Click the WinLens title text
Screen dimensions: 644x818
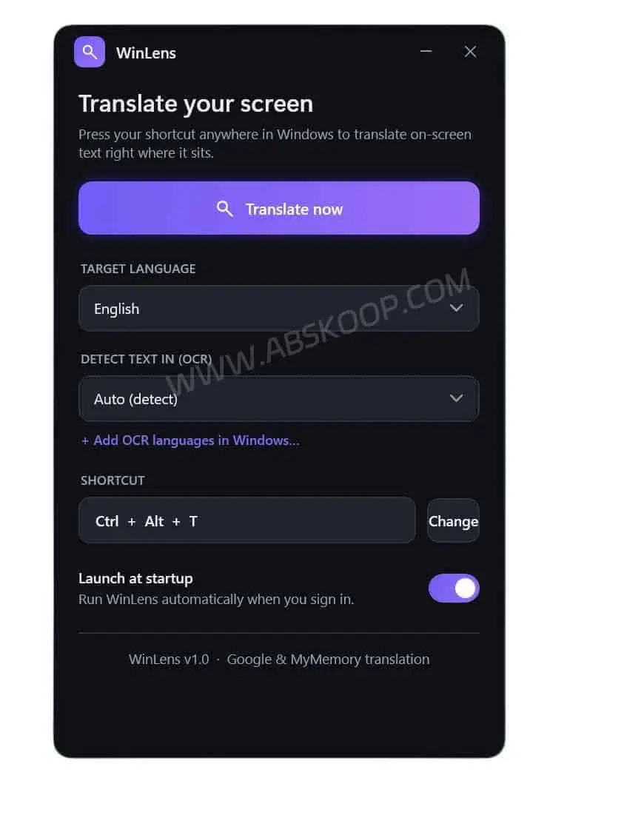146,53
